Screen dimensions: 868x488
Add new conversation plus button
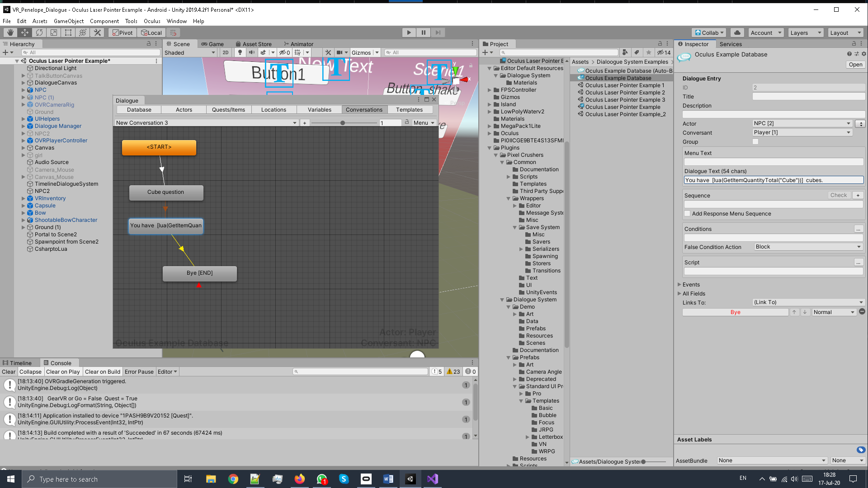[x=305, y=123]
